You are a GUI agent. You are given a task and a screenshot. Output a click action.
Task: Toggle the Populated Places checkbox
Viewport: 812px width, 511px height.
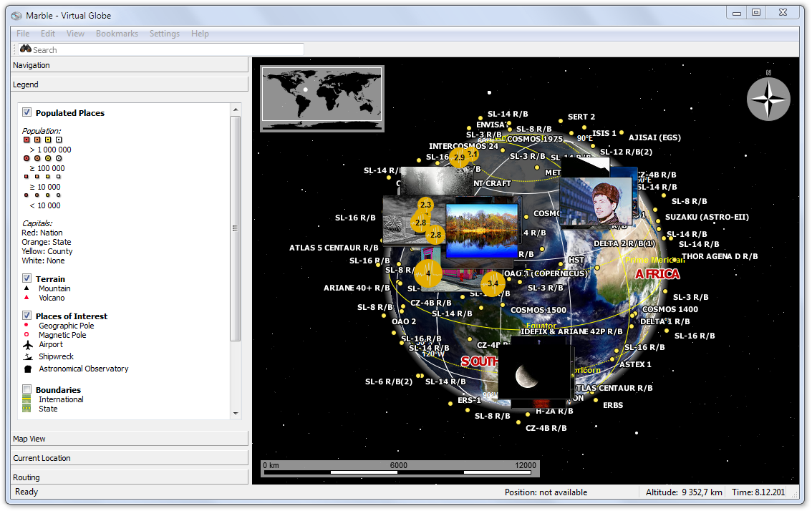[27, 112]
